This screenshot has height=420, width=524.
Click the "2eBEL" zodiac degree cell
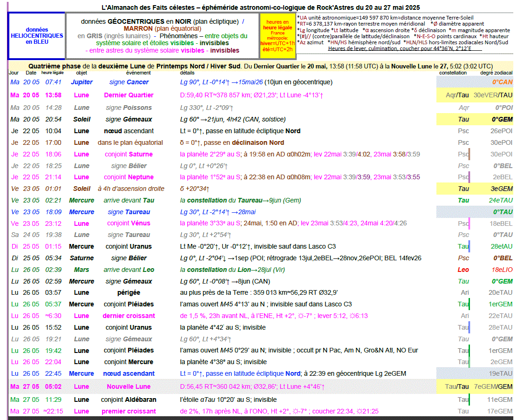click(x=503, y=177)
